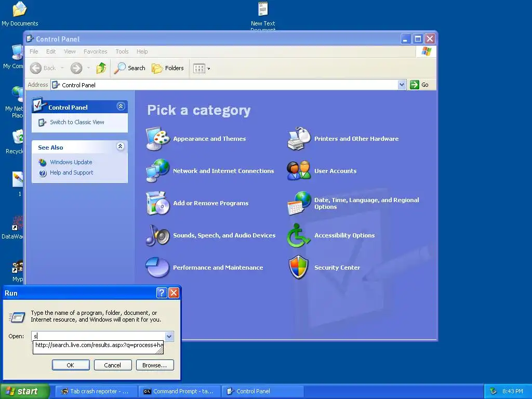Close the Run dialog
The height and width of the screenshot is (399, 532).
pos(174,292)
